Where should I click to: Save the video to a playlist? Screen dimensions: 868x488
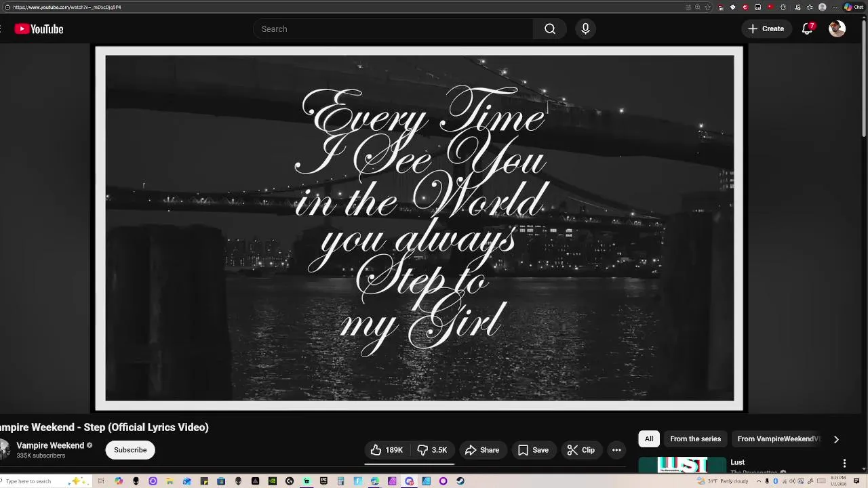click(533, 450)
